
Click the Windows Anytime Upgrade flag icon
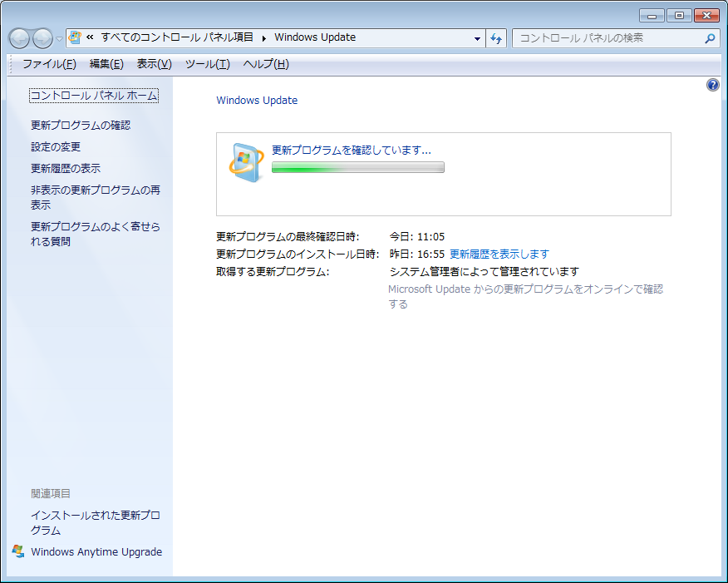tap(18, 551)
